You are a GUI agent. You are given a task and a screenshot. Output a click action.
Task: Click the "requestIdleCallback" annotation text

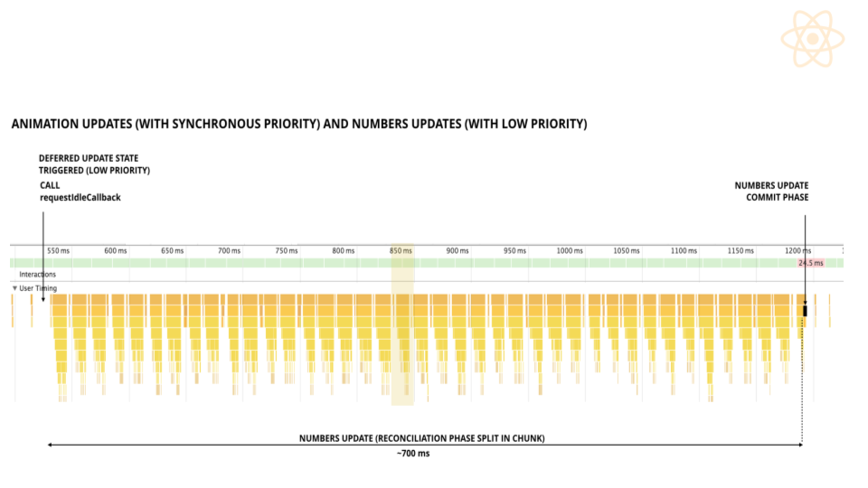(x=80, y=197)
